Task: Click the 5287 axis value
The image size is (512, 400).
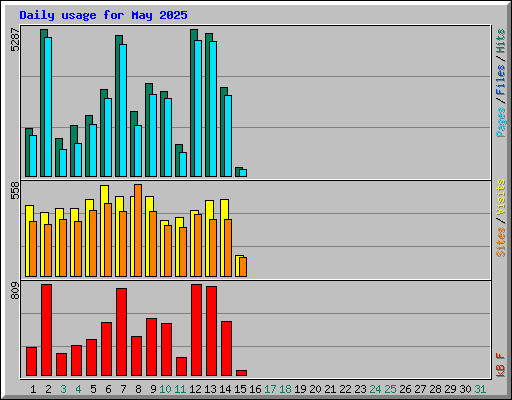Action: click(x=15, y=40)
